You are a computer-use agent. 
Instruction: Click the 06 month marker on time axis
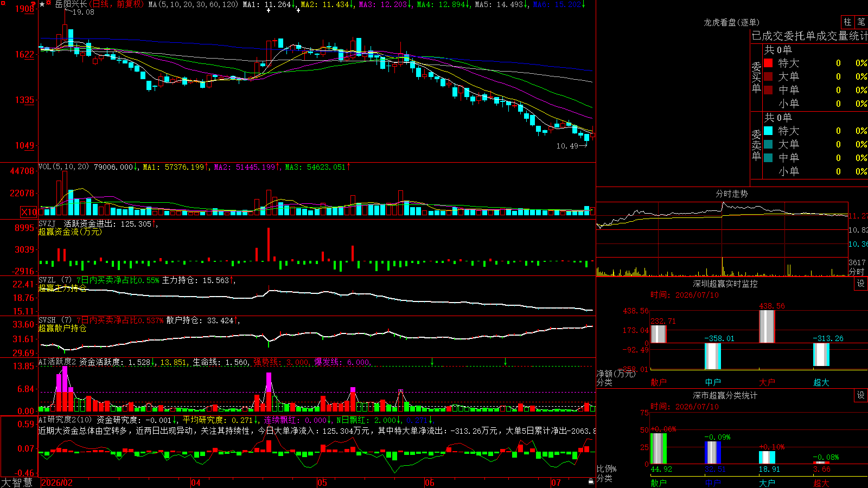point(430,483)
